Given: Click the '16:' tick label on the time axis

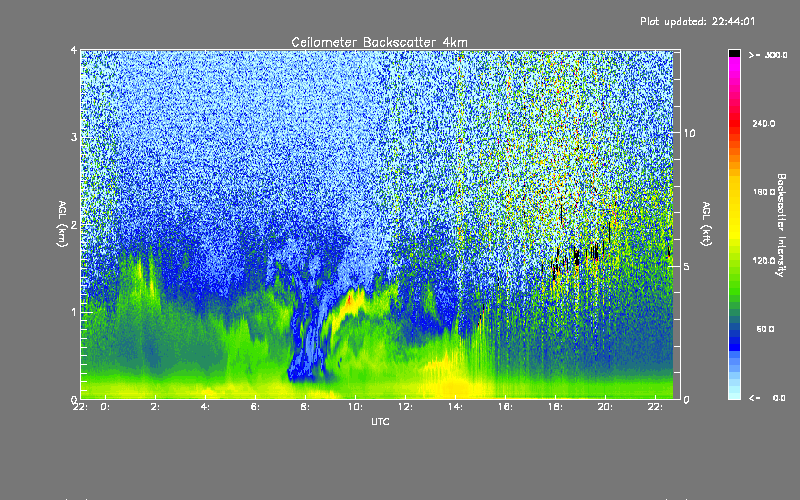Looking at the screenshot, I should click(x=505, y=407).
